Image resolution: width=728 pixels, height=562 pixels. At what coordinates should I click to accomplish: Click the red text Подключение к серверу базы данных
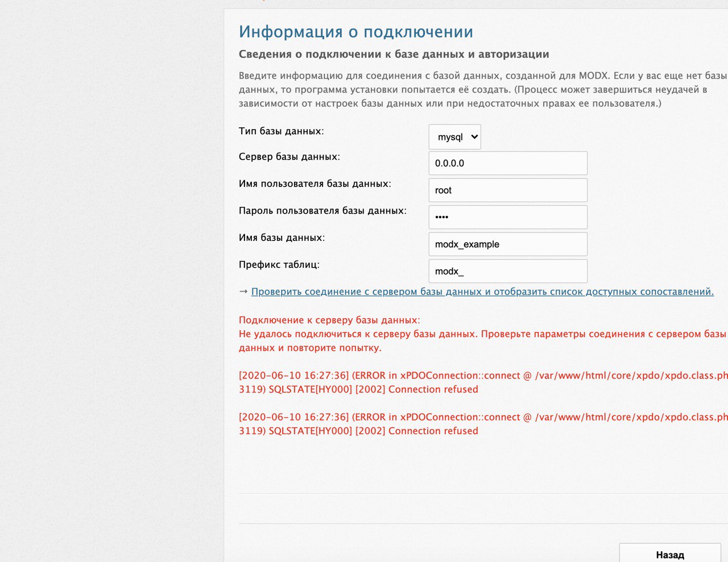point(329,320)
